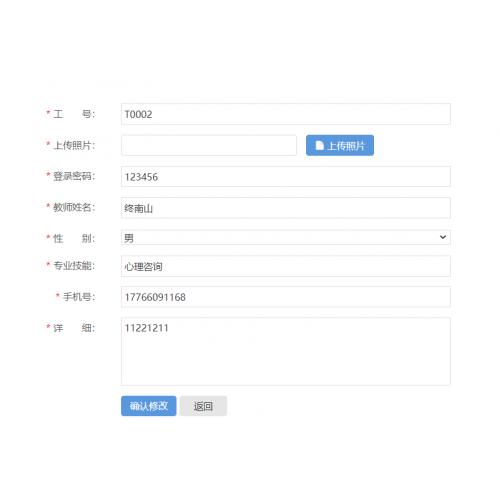This screenshot has height=500, width=500.
Task: Click the 手机号 label text
Action: 79,296
